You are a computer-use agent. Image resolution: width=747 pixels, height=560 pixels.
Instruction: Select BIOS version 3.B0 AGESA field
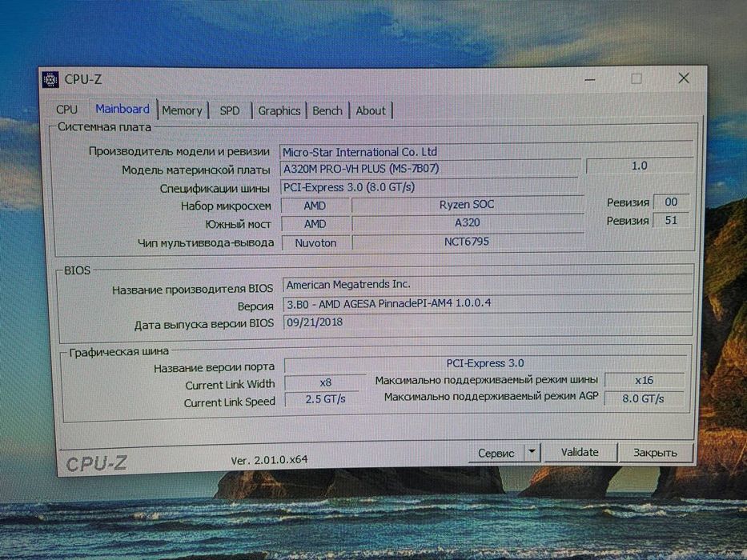pyautogui.click(x=488, y=303)
